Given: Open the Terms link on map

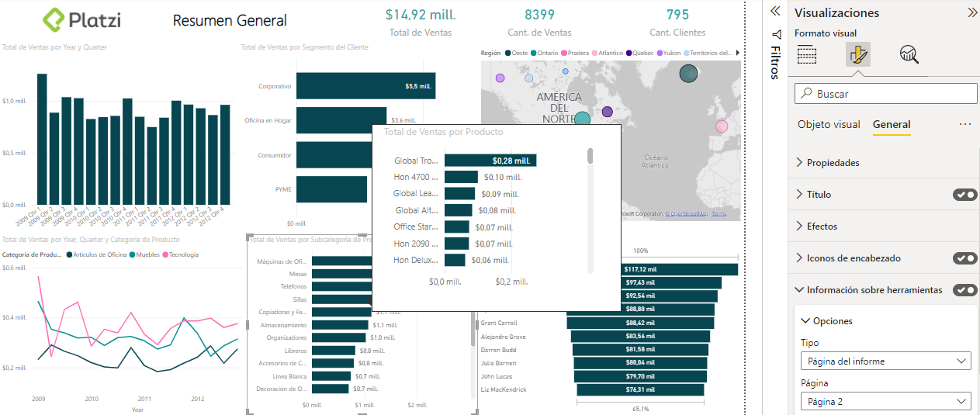Looking at the screenshot, I should coord(719,214).
